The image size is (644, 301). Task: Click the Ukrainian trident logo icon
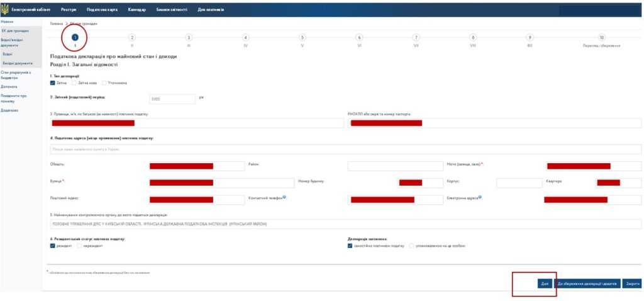(6, 9)
